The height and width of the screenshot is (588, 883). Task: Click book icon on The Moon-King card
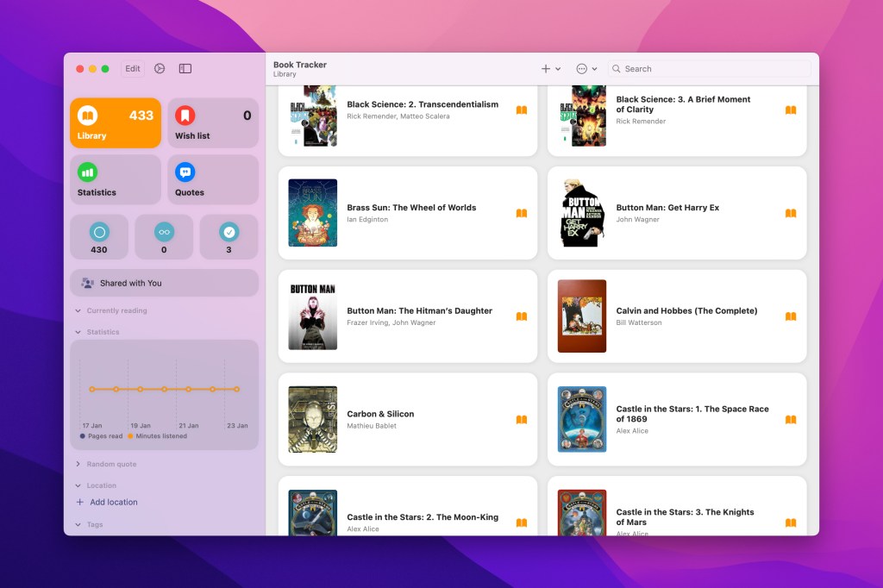coord(522,522)
